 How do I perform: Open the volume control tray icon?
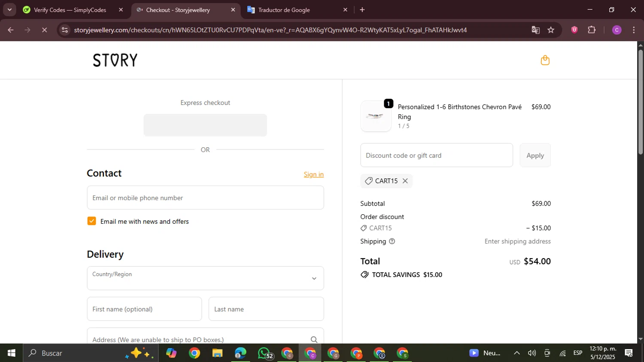pos(532,353)
